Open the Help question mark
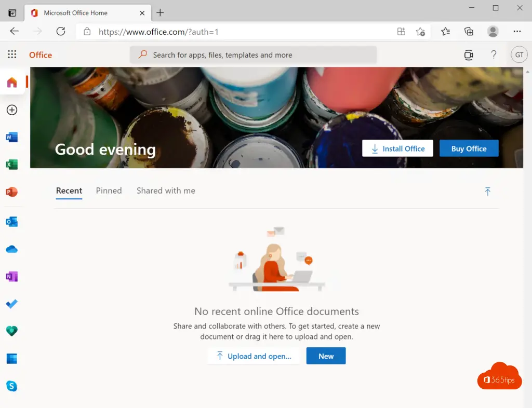The width and height of the screenshot is (532, 408). pyautogui.click(x=494, y=55)
